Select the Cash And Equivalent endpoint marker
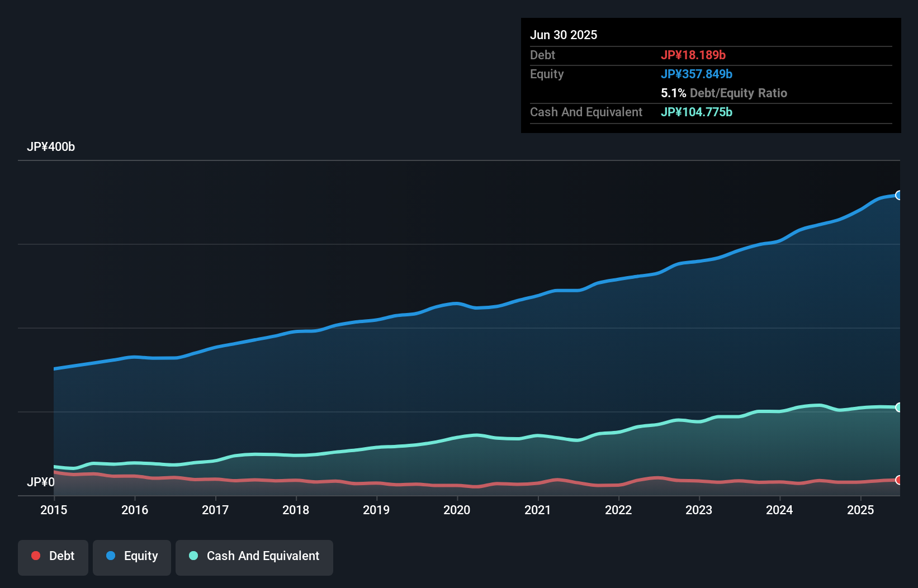Screen dimensions: 918x588 coord(898,407)
